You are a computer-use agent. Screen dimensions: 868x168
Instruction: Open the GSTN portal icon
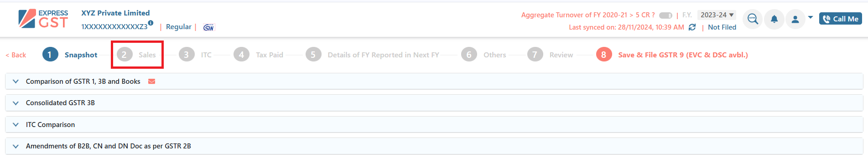pyautogui.click(x=208, y=27)
